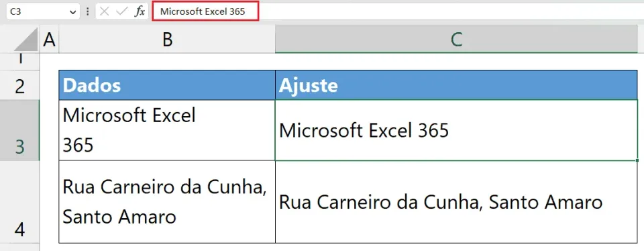The image size is (644, 251).
Task: Click the fill handle of cell C3
Action: tap(637, 160)
